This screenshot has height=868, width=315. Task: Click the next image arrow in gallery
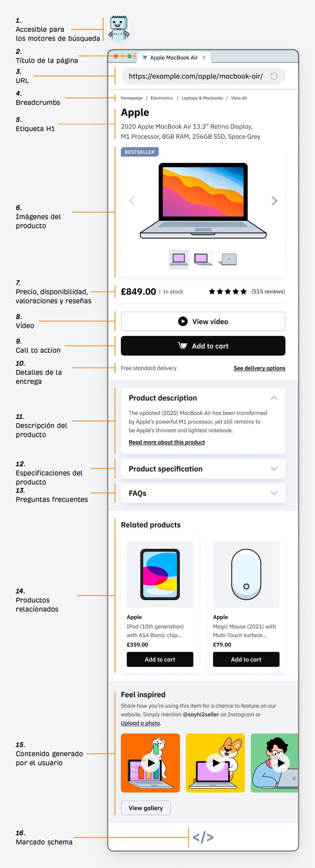click(274, 201)
